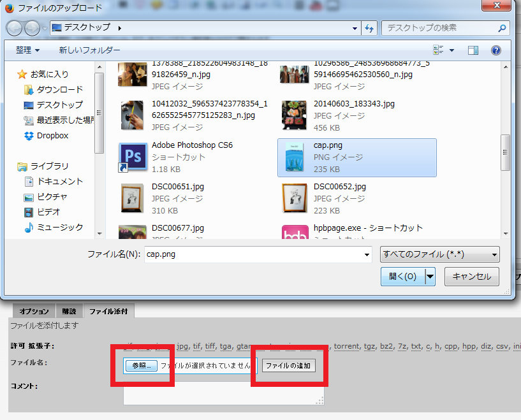Click the Help question mark icon
This screenshot has width=521, height=420.
point(495,50)
